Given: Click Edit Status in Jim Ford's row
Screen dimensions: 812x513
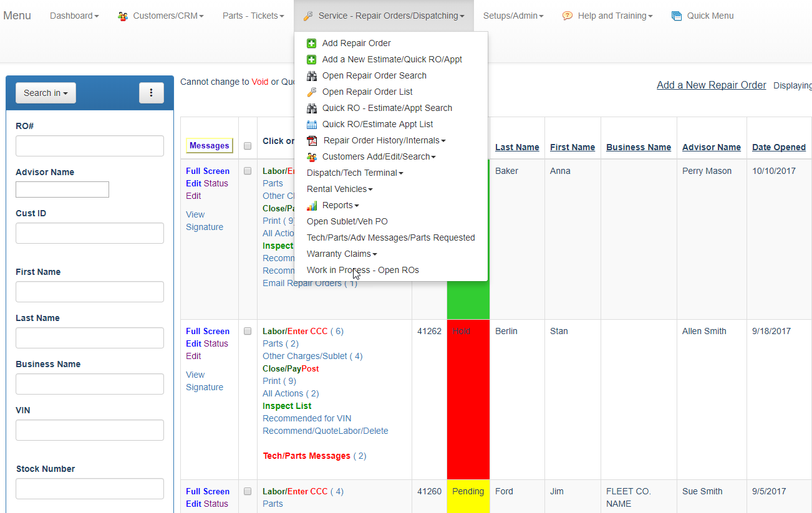Looking at the screenshot, I should 207,504.
